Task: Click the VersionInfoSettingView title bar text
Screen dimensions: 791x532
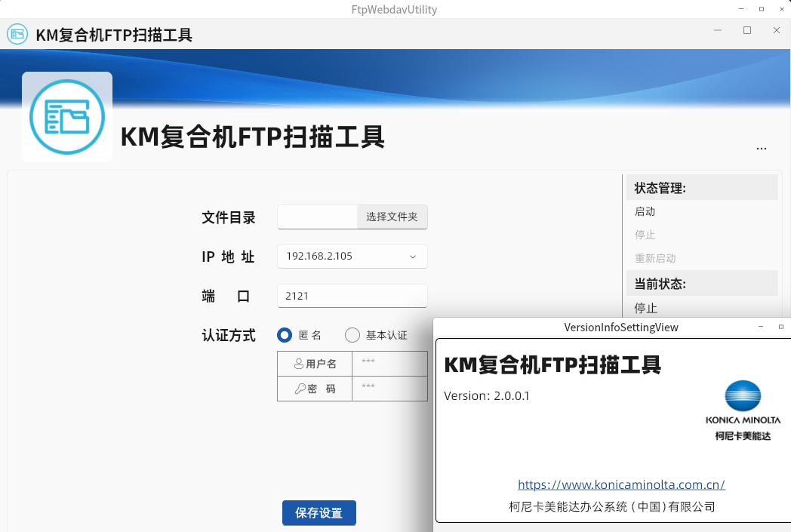Action: (621, 328)
